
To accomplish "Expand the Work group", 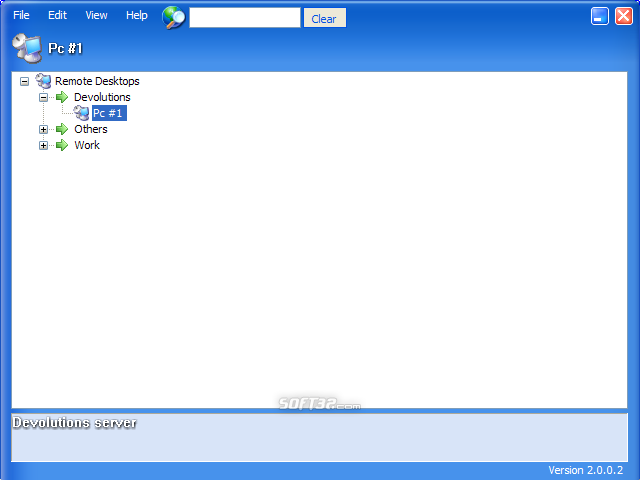I will [x=43, y=145].
